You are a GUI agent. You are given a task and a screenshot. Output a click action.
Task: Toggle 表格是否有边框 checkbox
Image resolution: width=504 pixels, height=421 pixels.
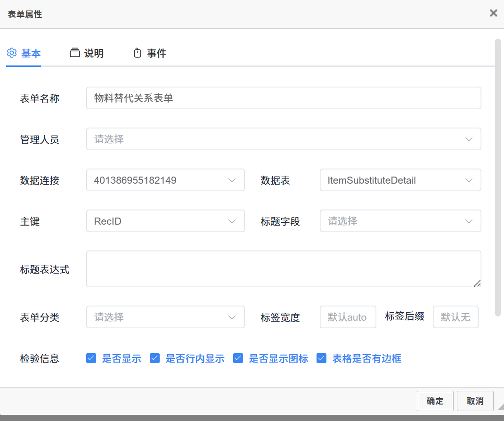322,358
